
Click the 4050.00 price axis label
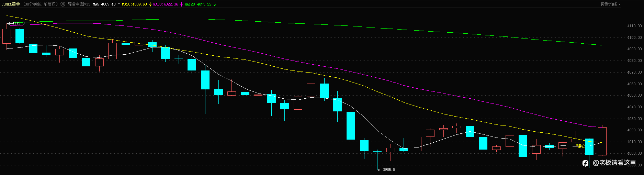pyautogui.click(x=634, y=95)
